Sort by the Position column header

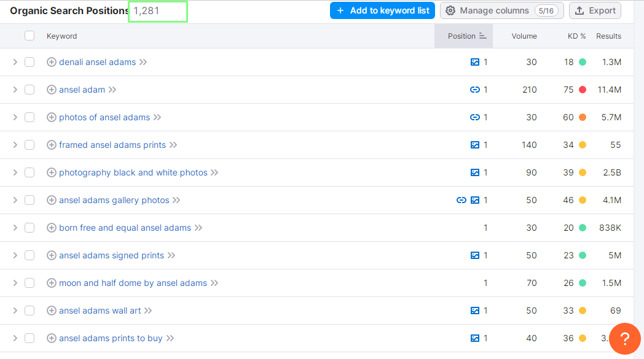tap(464, 36)
